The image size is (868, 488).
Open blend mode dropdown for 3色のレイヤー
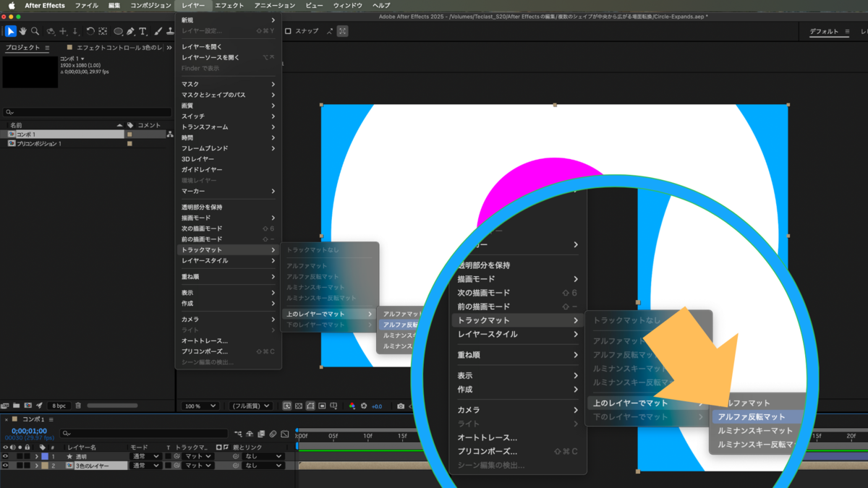pos(145,466)
